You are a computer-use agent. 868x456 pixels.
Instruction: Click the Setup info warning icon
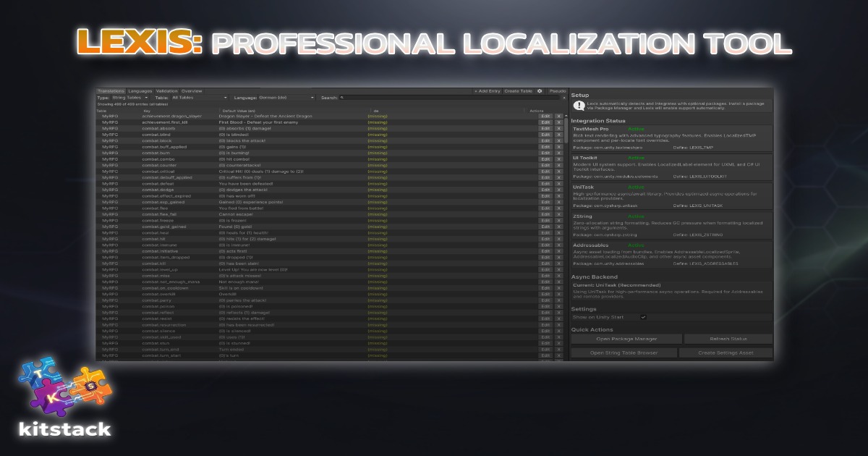[579, 106]
